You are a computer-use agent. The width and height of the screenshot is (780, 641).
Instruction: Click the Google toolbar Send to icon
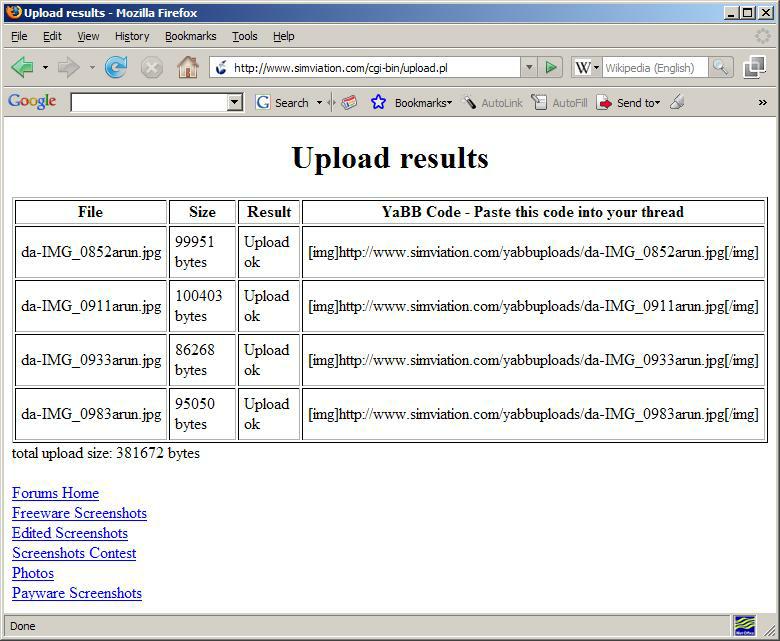pyautogui.click(x=604, y=102)
